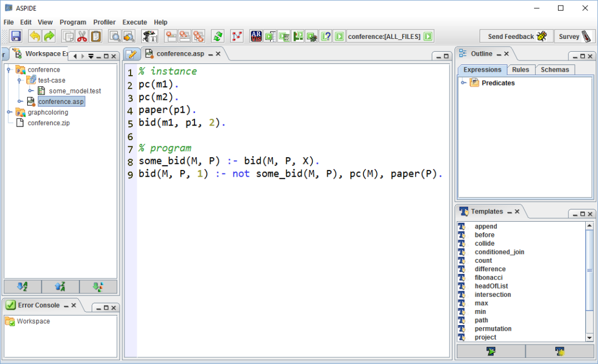The image size is (598, 364).
Task: Open the Execute menu
Action: point(134,22)
